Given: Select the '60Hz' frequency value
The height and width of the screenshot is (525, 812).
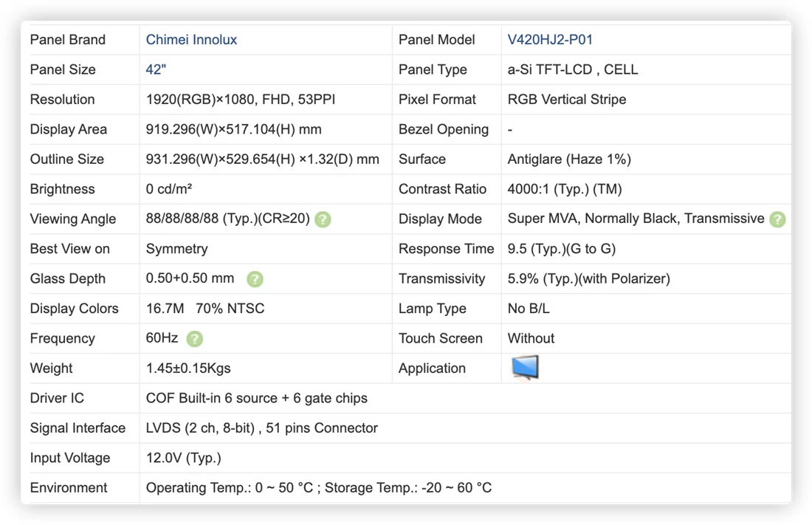Looking at the screenshot, I should click(162, 338).
